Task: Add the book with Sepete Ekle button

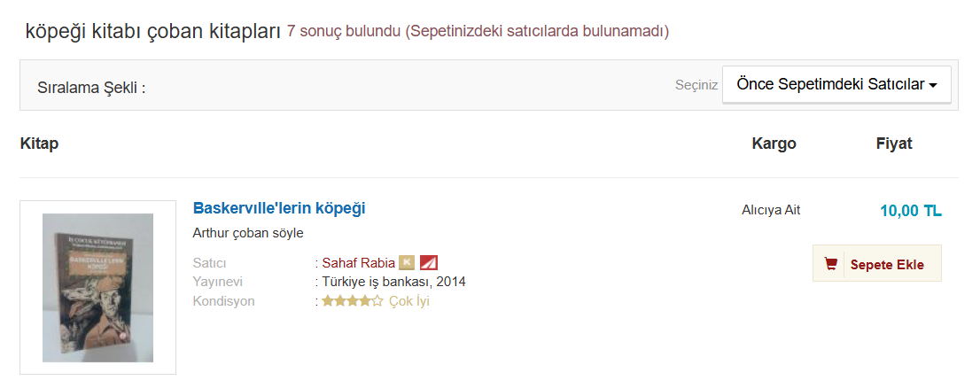Action: tap(876, 264)
